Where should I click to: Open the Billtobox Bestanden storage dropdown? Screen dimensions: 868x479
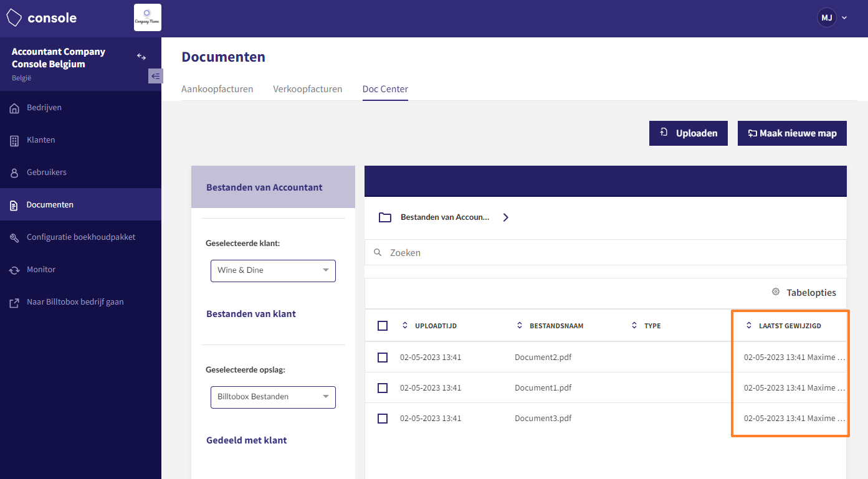point(273,397)
